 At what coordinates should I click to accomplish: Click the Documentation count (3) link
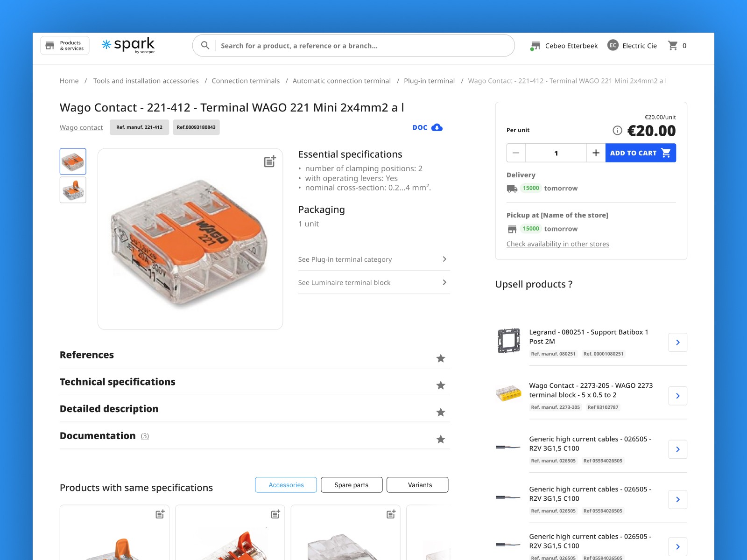click(145, 436)
